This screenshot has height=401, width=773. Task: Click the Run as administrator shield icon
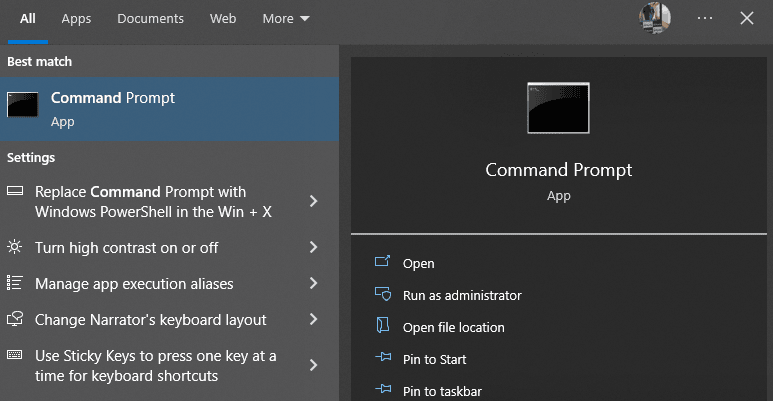tap(381, 295)
